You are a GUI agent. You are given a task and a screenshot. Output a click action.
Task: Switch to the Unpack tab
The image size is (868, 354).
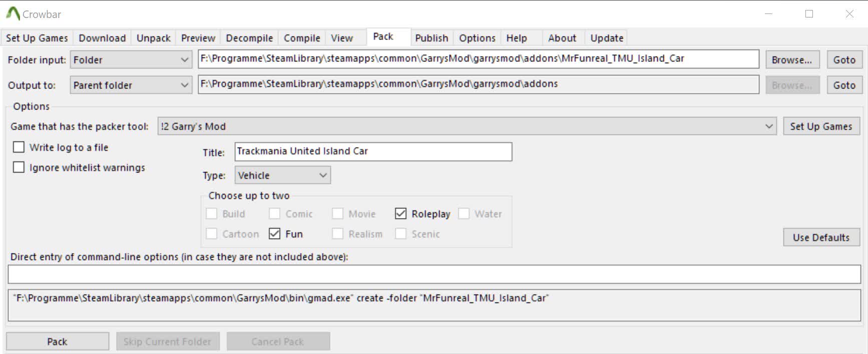click(x=153, y=38)
